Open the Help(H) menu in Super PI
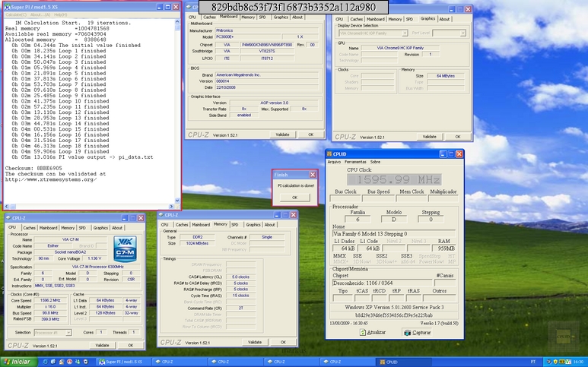 pyautogui.click(x=61, y=14)
